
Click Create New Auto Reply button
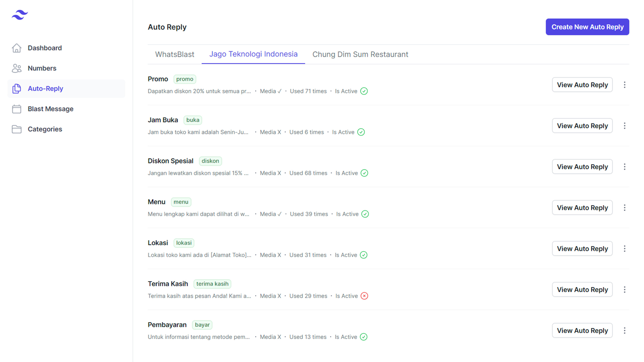point(587,27)
